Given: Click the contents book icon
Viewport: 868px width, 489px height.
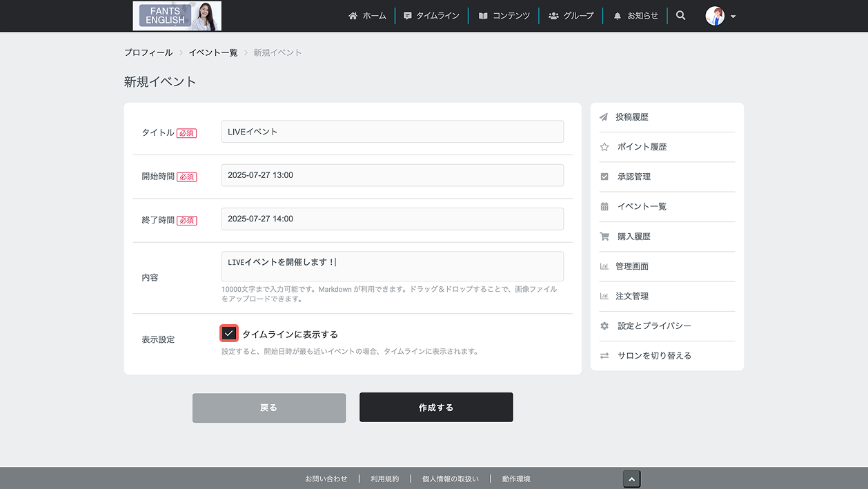Looking at the screenshot, I should 483,16.
